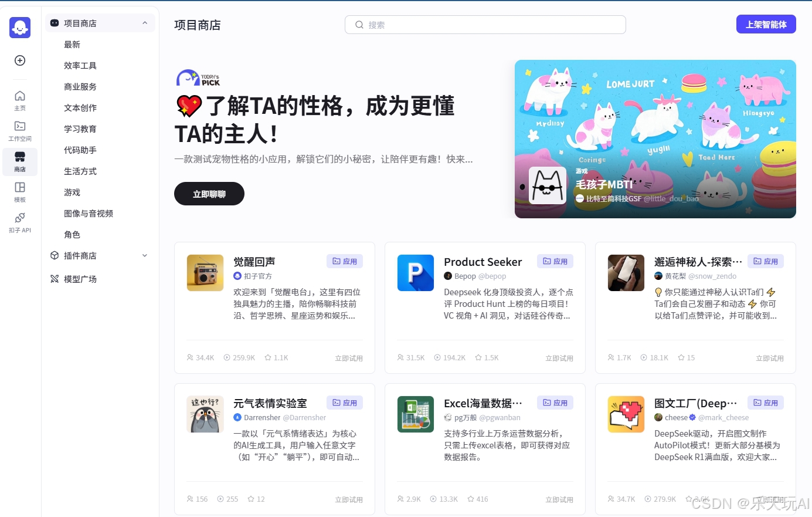Click the plus create icon in sidebar
The height and width of the screenshot is (517, 812).
20,60
